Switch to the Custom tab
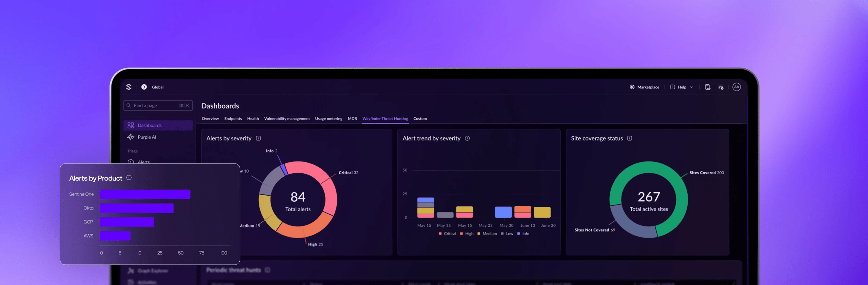The width and height of the screenshot is (868, 285). (420, 118)
